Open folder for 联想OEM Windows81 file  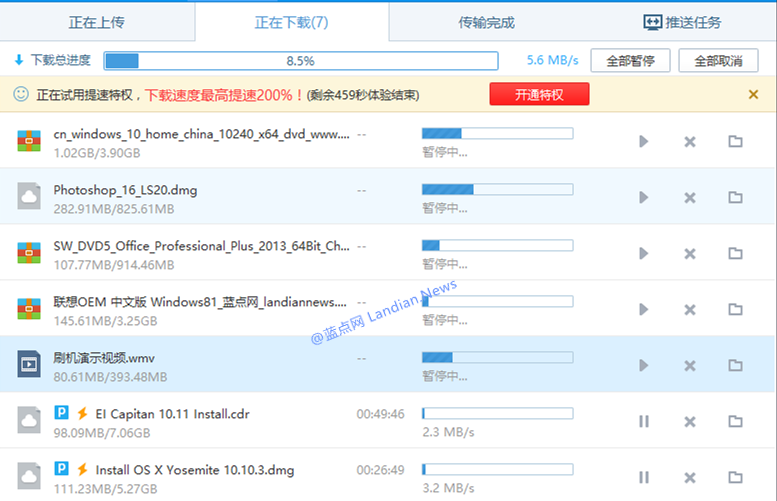pos(735,309)
